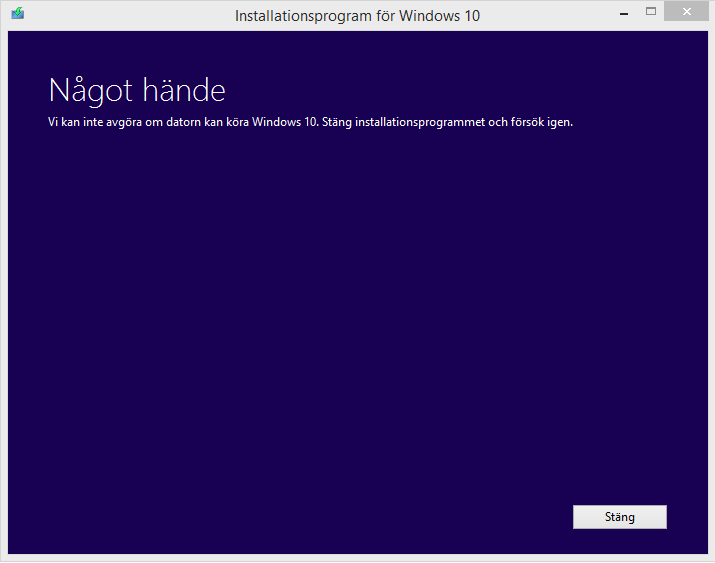Minimize the Windows 10 setup window
Screen dimensions: 715x563
(x=624, y=13)
